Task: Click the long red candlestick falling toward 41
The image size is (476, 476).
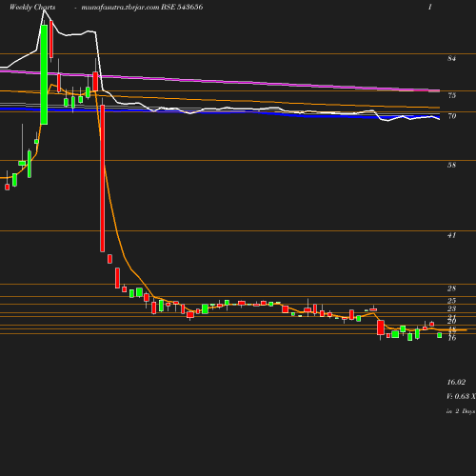Action: click(x=103, y=178)
